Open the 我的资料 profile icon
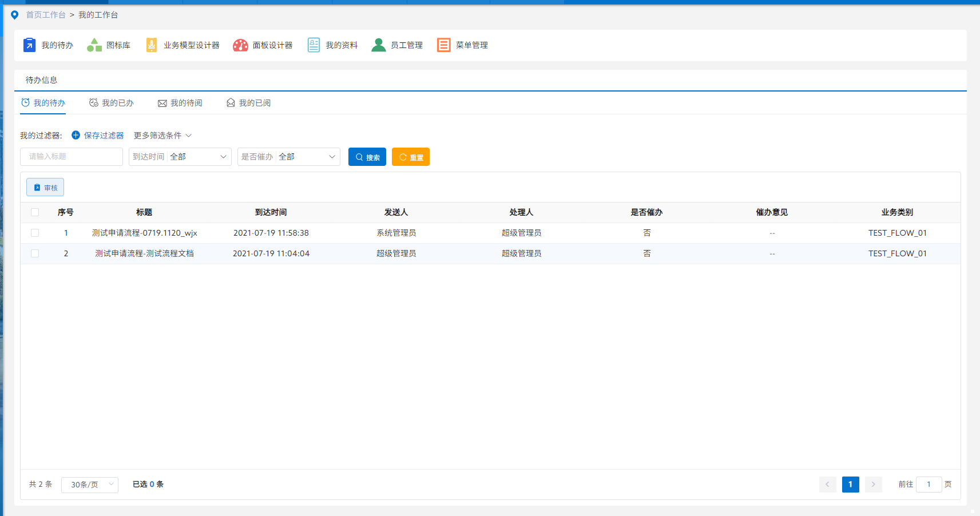Screen dimensions: 980x516 pos(314,45)
